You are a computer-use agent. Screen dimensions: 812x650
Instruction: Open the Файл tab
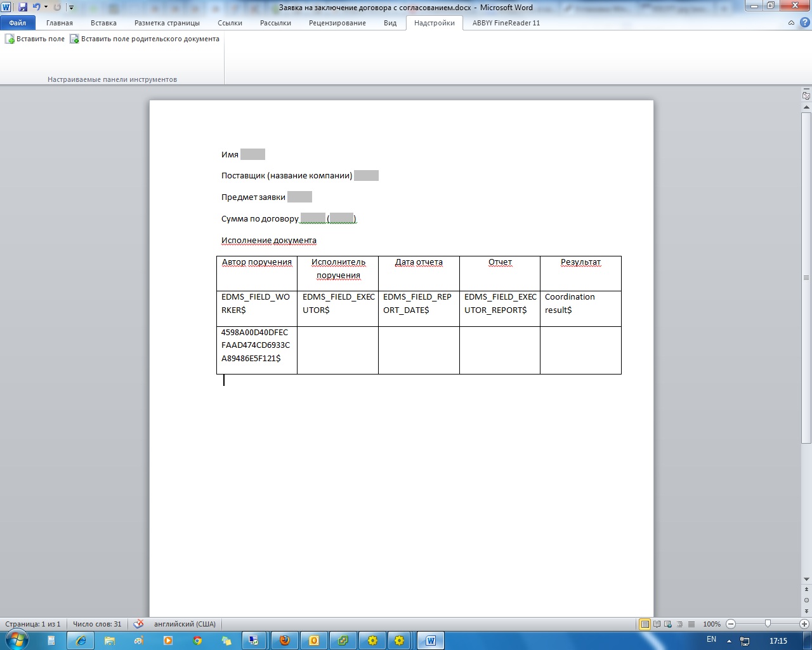(18, 23)
